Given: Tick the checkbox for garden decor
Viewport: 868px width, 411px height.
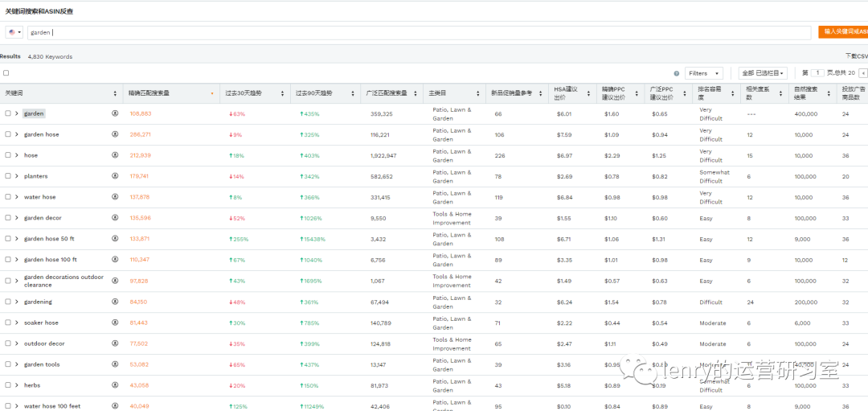Looking at the screenshot, I should pyautogui.click(x=8, y=218).
